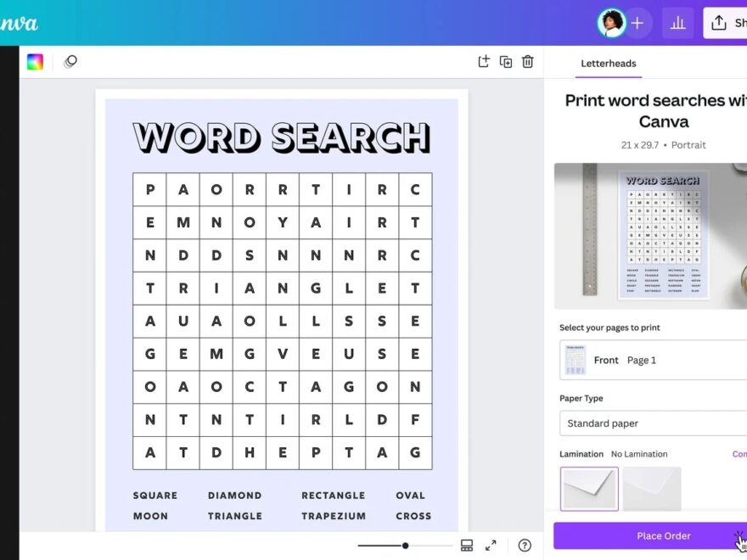
Task: Click the zoom slider handle
Action: (x=406, y=546)
